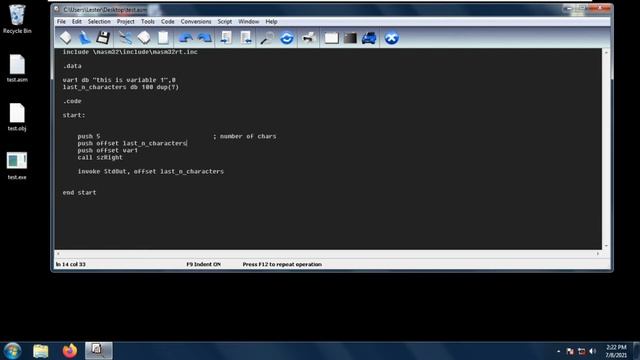
Task: Click the 'push offset var1' line
Action: coord(108,151)
